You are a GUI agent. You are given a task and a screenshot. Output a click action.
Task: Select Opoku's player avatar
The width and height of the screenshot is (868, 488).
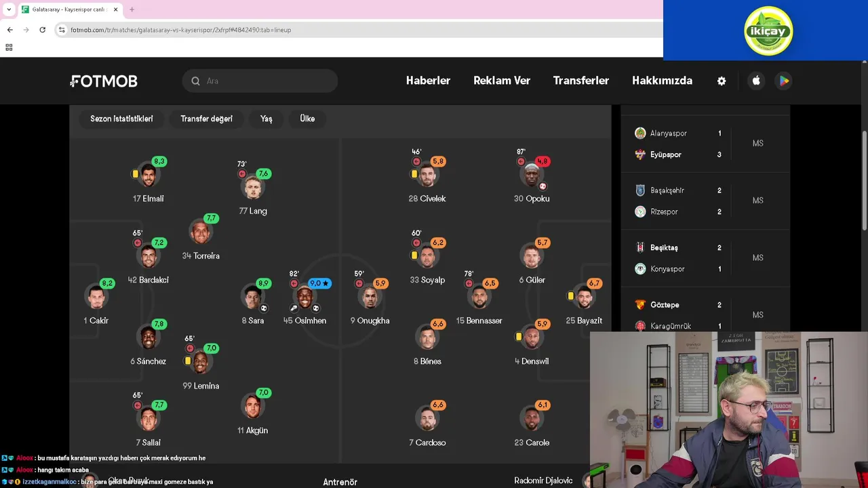pos(532,175)
